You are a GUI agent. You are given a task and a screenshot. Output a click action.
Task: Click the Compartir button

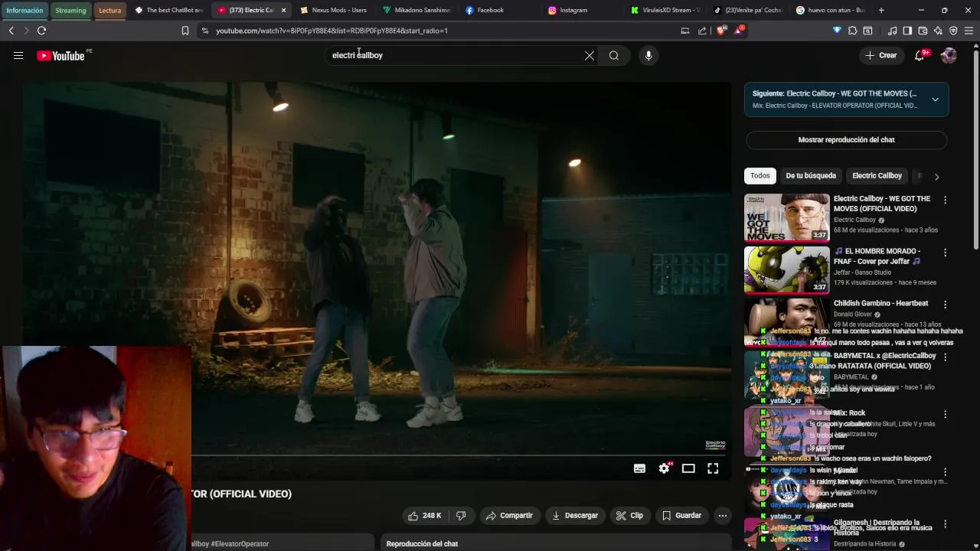[509, 516]
